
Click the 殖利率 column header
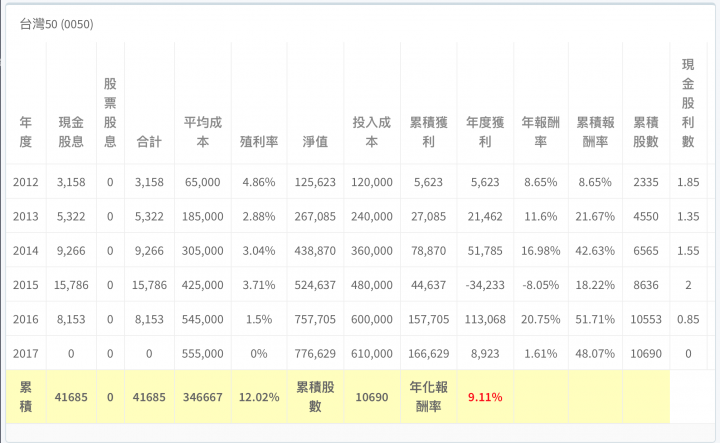(259, 141)
